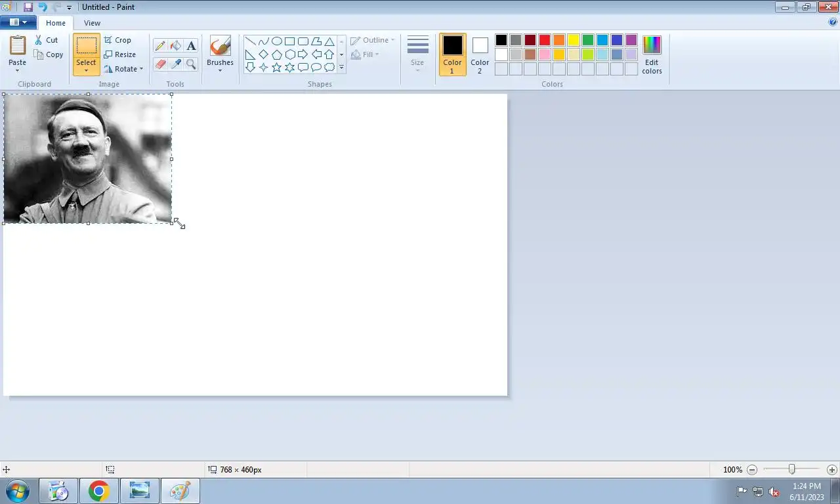Choose the Five-point star shape
840x504 pixels.
coord(276,67)
